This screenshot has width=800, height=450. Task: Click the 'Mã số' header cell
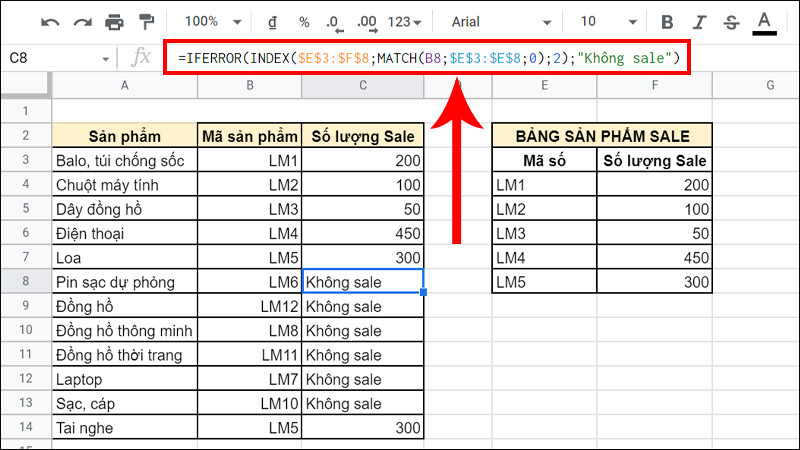(544, 160)
